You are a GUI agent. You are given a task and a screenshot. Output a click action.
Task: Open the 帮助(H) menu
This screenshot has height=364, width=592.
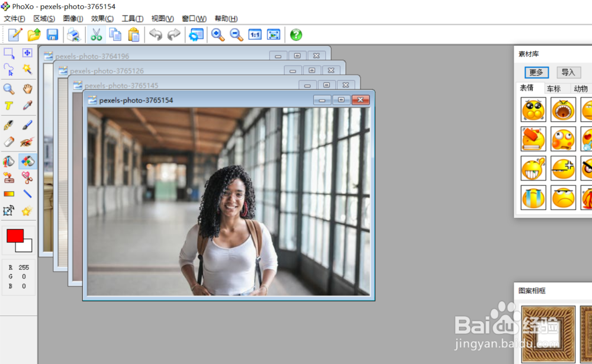tap(226, 18)
